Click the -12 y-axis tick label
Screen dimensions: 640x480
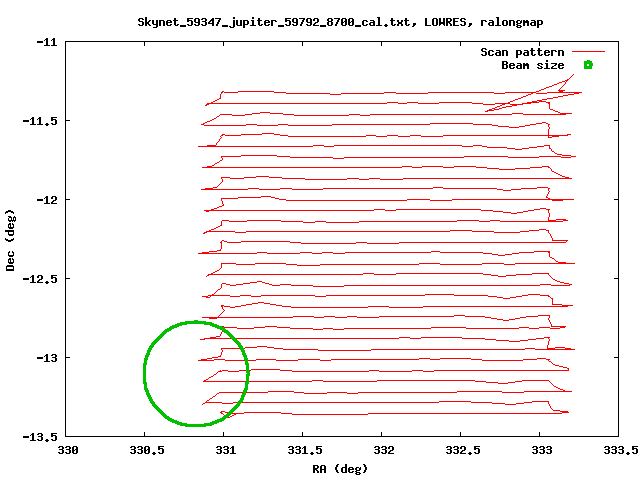coord(47,200)
